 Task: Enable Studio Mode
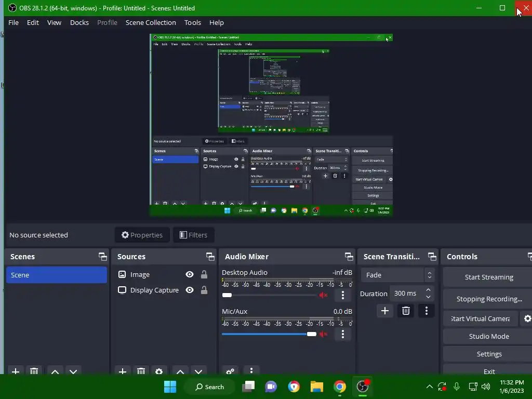[488, 336]
